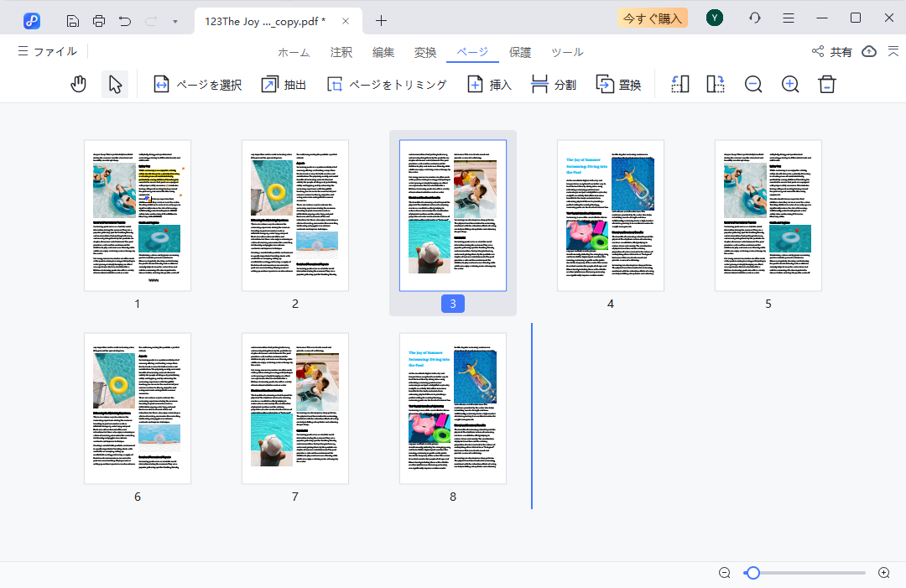Screen dimensions: 906x588
Task: Open a new tab with the plus icon
Action: pos(381,21)
